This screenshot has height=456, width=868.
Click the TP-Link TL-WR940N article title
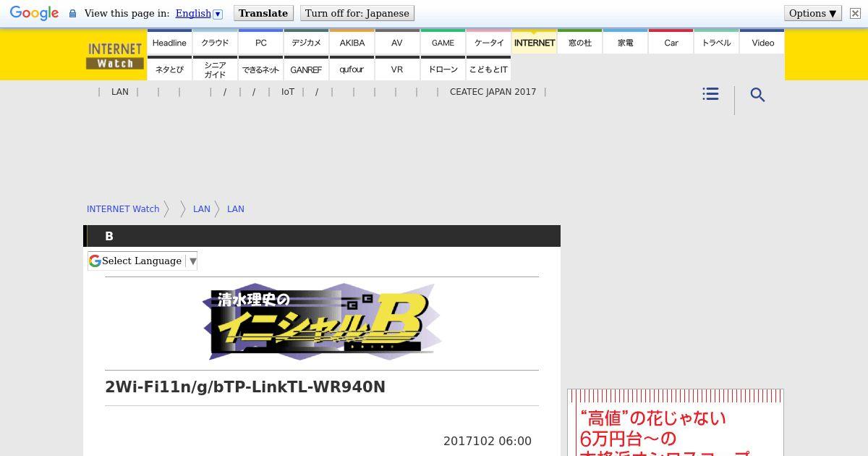point(245,387)
